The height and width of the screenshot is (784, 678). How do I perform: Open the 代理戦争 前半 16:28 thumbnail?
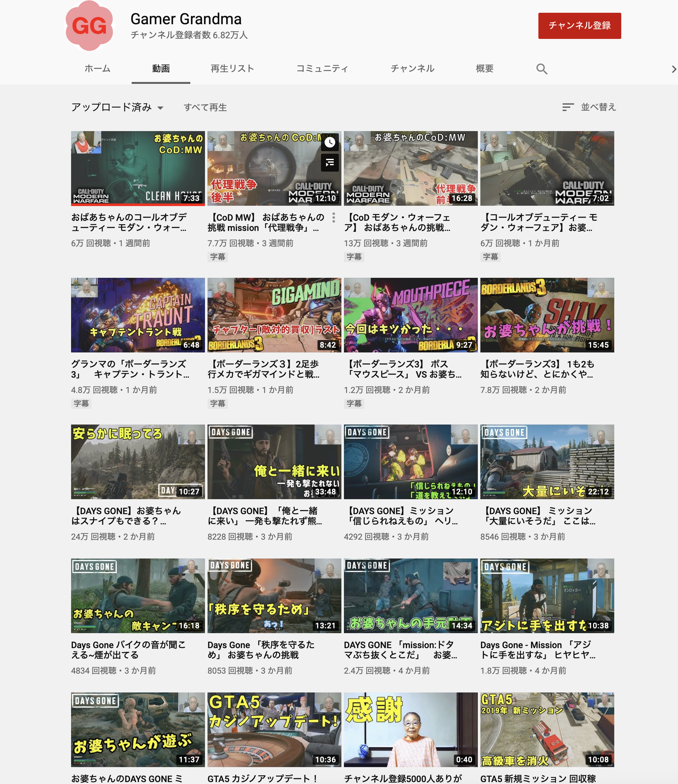click(x=411, y=168)
